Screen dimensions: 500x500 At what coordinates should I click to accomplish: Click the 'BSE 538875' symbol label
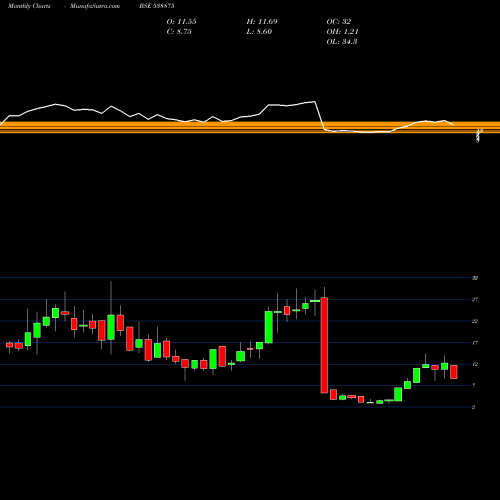[x=157, y=6]
